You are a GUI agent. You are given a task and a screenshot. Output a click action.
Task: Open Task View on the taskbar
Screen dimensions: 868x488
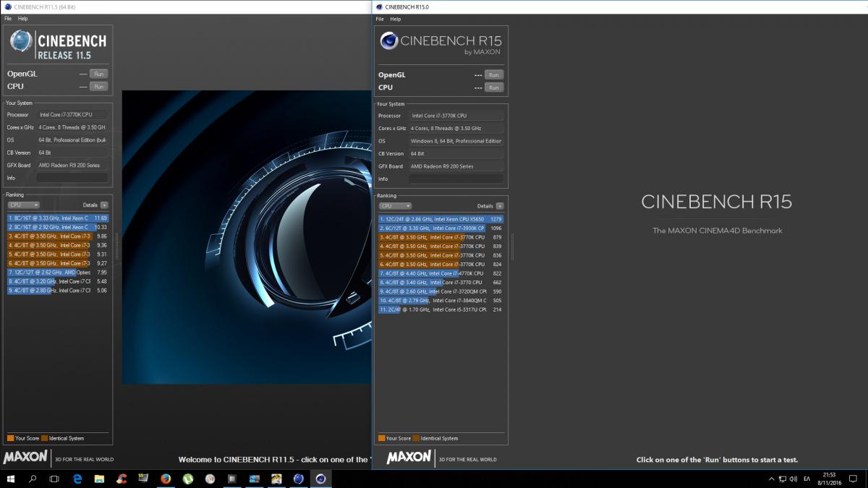[54, 479]
